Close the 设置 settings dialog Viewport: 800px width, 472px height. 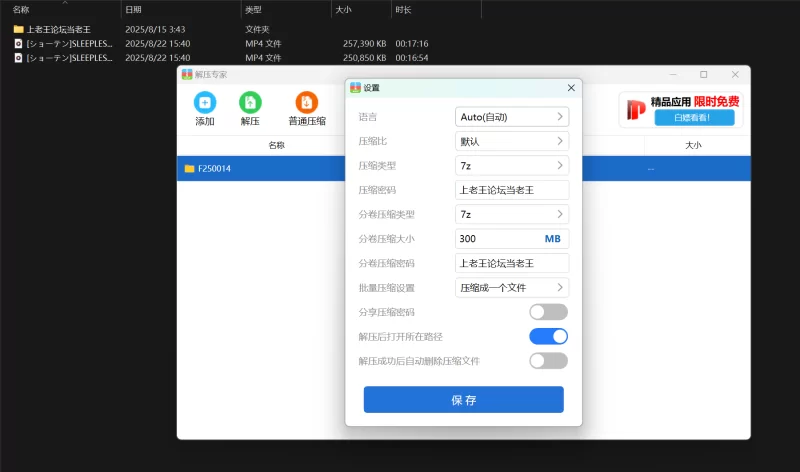(571, 88)
